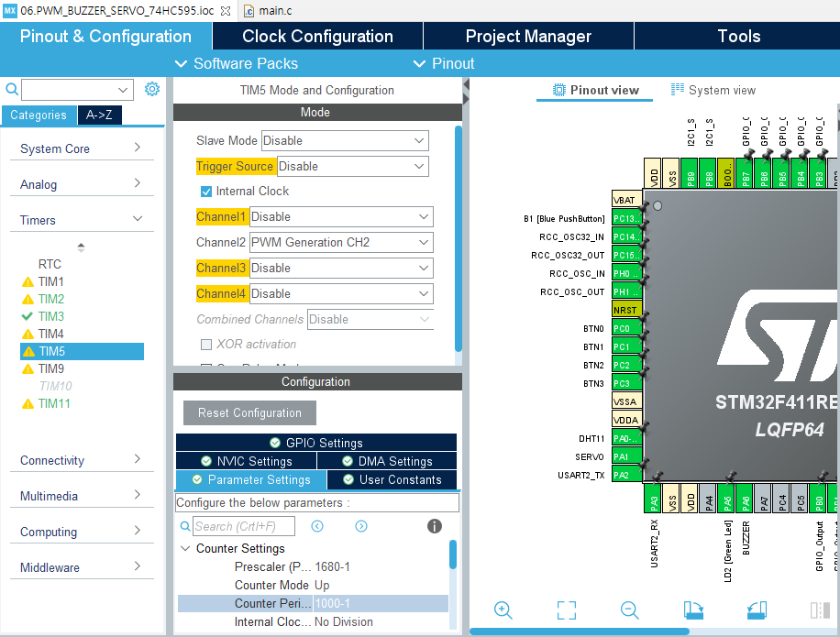This screenshot has width=840, height=637.
Task: Click the parameter list vertical scrollbar
Action: click(453, 555)
